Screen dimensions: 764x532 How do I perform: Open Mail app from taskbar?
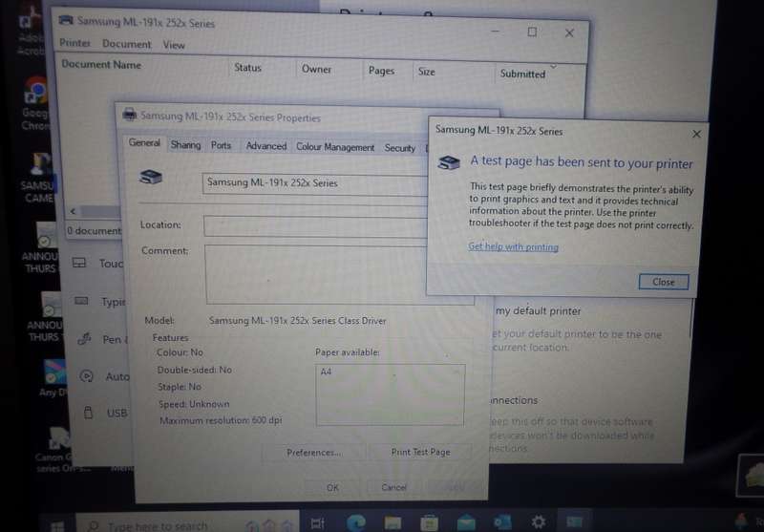466,523
